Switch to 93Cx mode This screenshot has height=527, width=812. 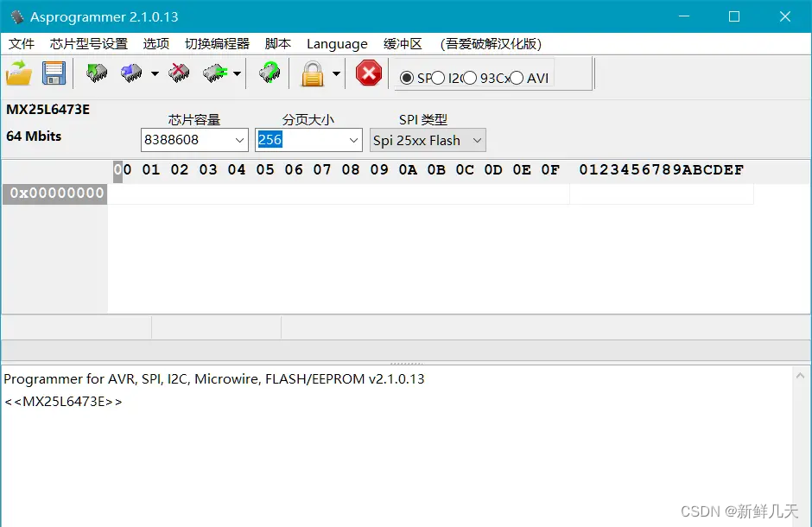[471, 77]
